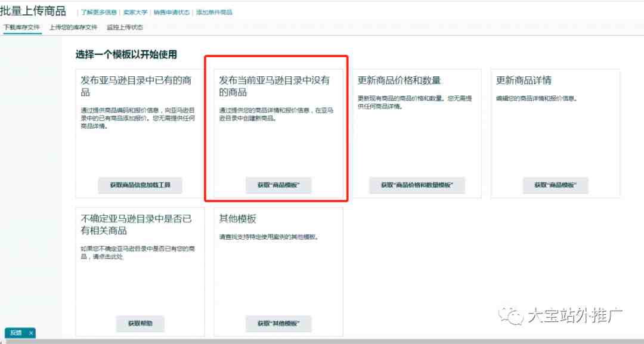644x344 pixels.
Task: Switch to the 上传您的库存文件 tab
Action: (73, 27)
